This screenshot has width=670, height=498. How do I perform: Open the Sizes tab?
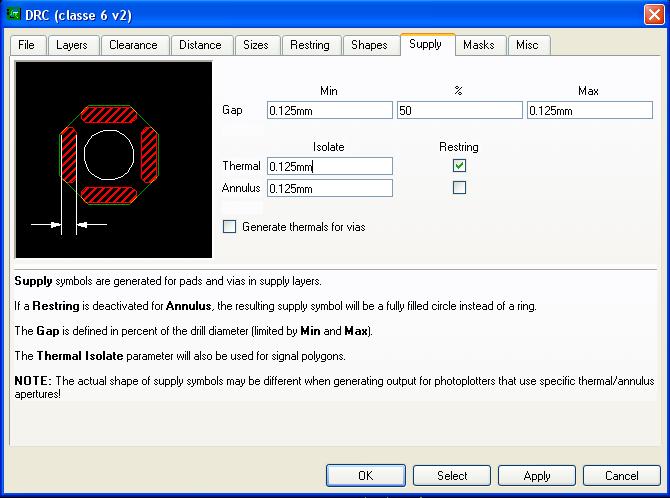(x=258, y=45)
